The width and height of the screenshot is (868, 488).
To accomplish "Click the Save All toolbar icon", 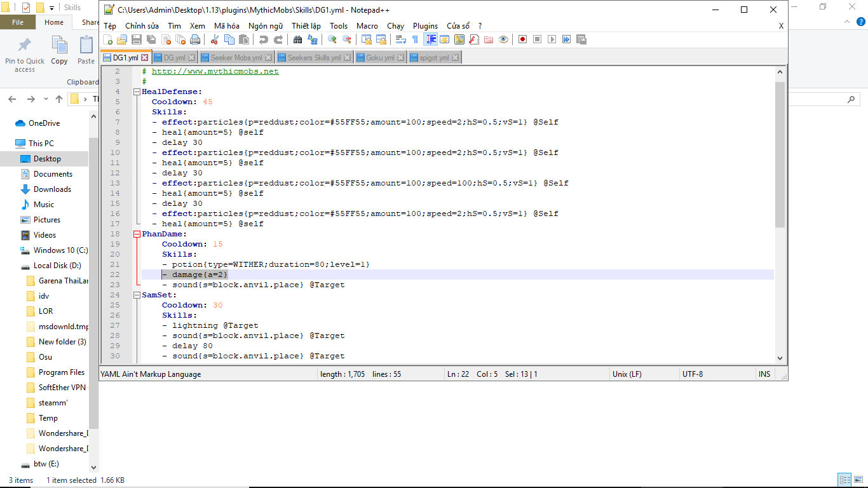I will coord(151,39).
